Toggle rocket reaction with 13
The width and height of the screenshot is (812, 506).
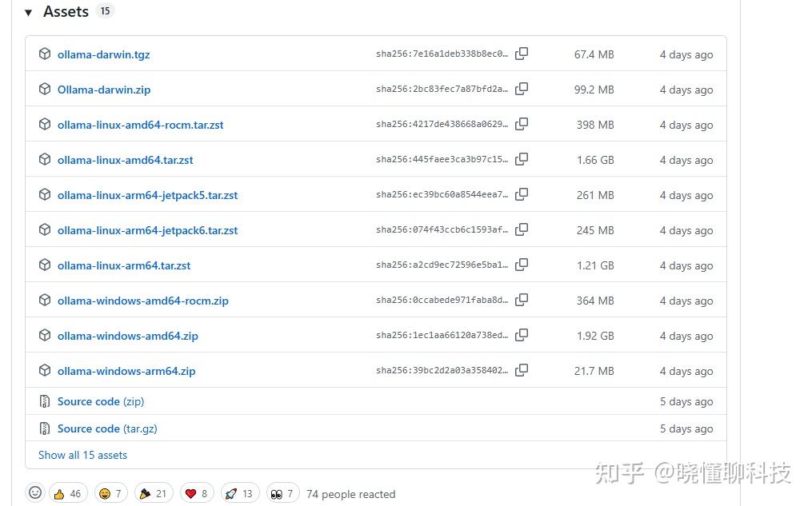click(240, 493)
